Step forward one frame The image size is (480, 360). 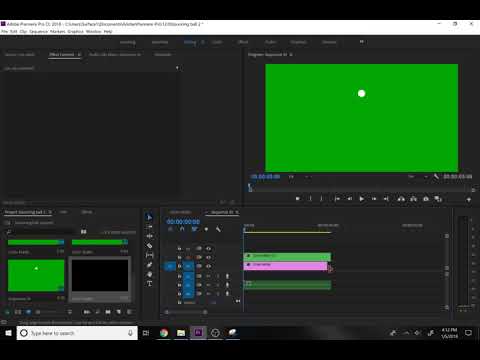click(x=374, y=199)
